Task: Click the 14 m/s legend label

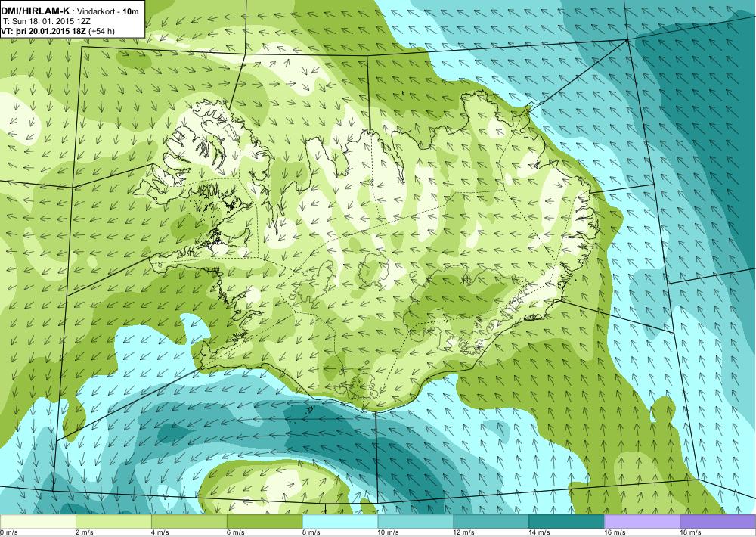Action: click(x=540, y=532)
